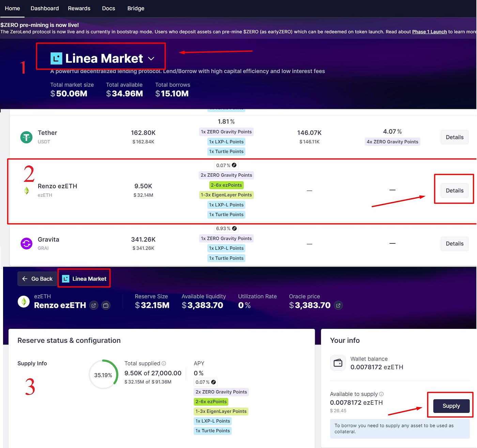Click the 4.07% borrow rate in the Tether row
Image resolution: width=477 pixels, height=448 pixels.
[x=393, y=131]
